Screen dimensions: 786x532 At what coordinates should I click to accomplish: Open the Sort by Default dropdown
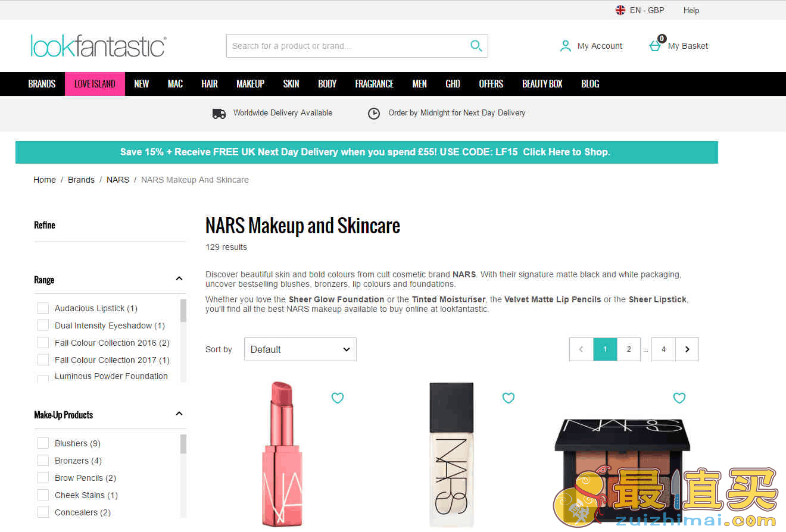pyautogui.click(x=300, y=349)
